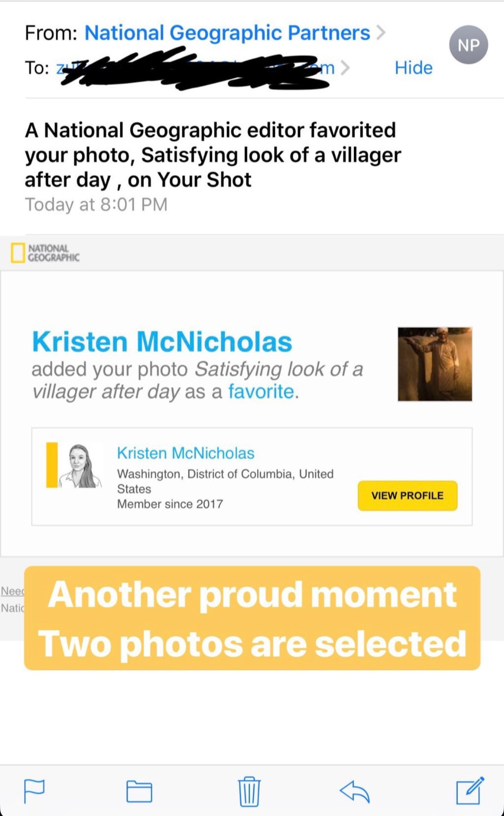Tap the 'Another proud moment' caption sticker
Image resolution: width=504 pixels, height=816 pixels.
(252, 618)
